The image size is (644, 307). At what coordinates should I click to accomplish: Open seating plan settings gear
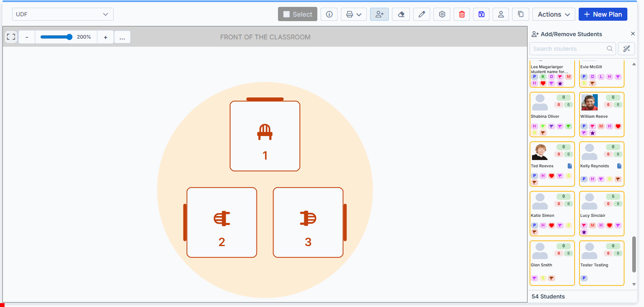[442, 14]
